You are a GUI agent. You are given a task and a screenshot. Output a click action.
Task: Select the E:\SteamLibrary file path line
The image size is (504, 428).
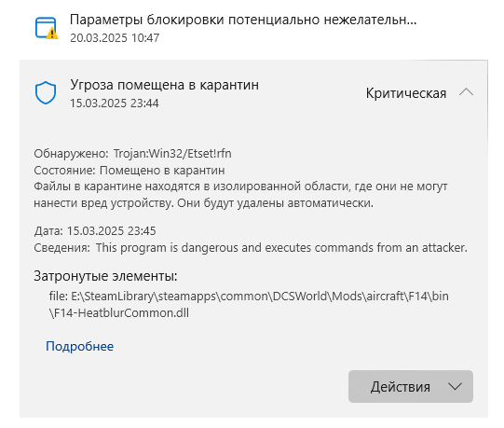click(x=249, y=297)
